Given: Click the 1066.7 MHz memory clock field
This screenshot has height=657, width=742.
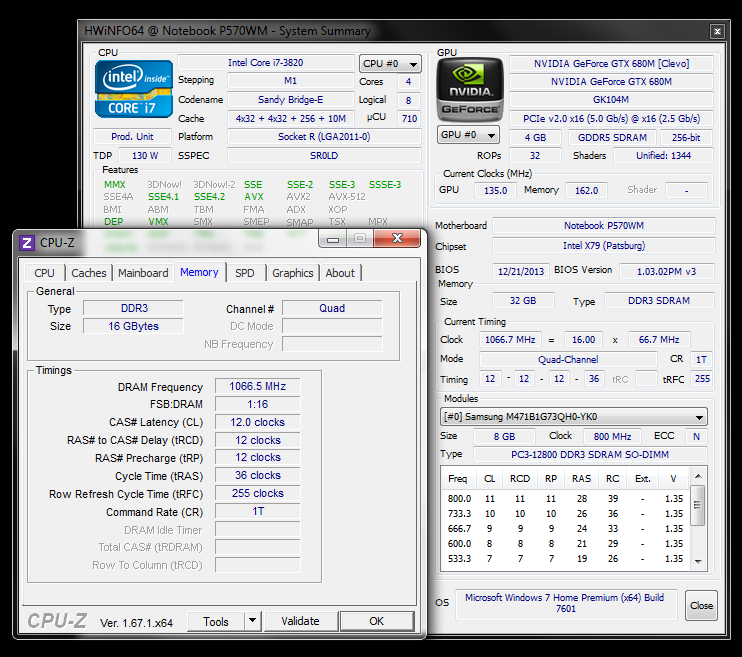Looking at the screenshot, I should tap(510, 340).
